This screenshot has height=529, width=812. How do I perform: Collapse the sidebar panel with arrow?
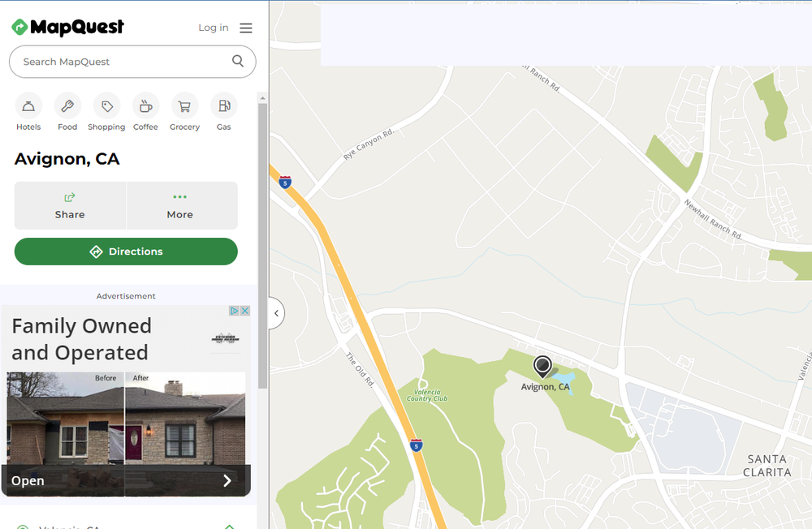276,313
